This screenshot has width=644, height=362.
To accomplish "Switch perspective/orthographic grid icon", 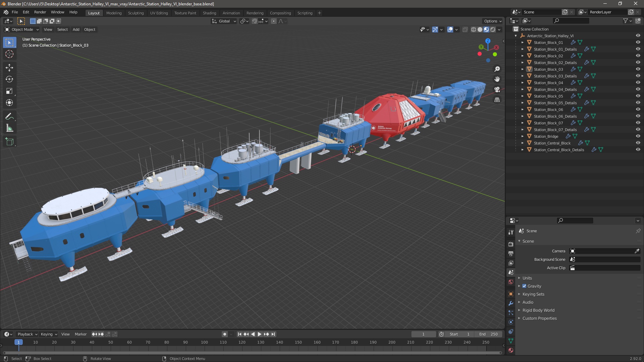I will (x=497, y=100).
